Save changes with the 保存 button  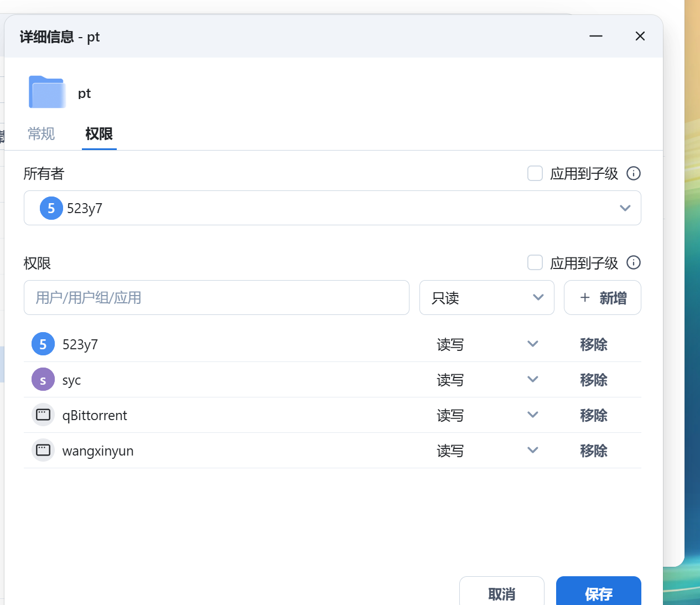(x=598, y=593)
